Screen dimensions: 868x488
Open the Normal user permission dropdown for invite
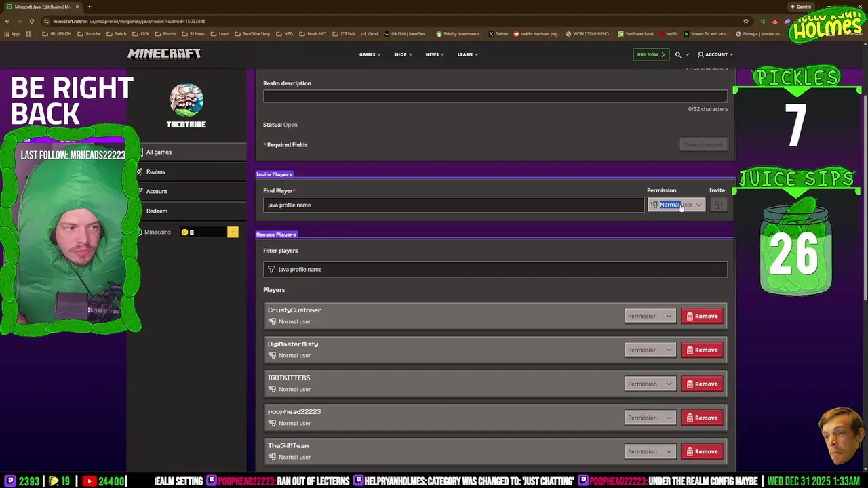click(677, 205)
